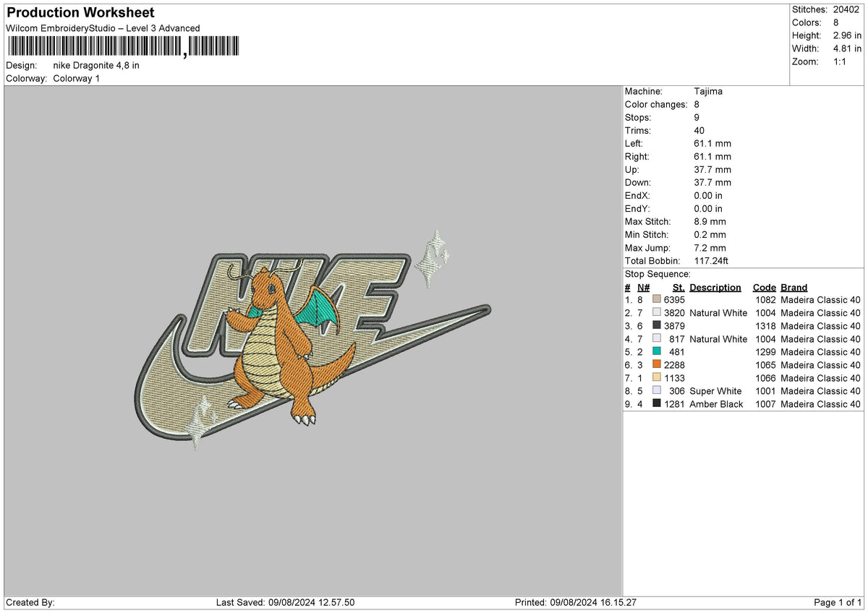Select "Natural White" in the 3820 row
This screenshot has height=613, width=868.
point(718,313)
